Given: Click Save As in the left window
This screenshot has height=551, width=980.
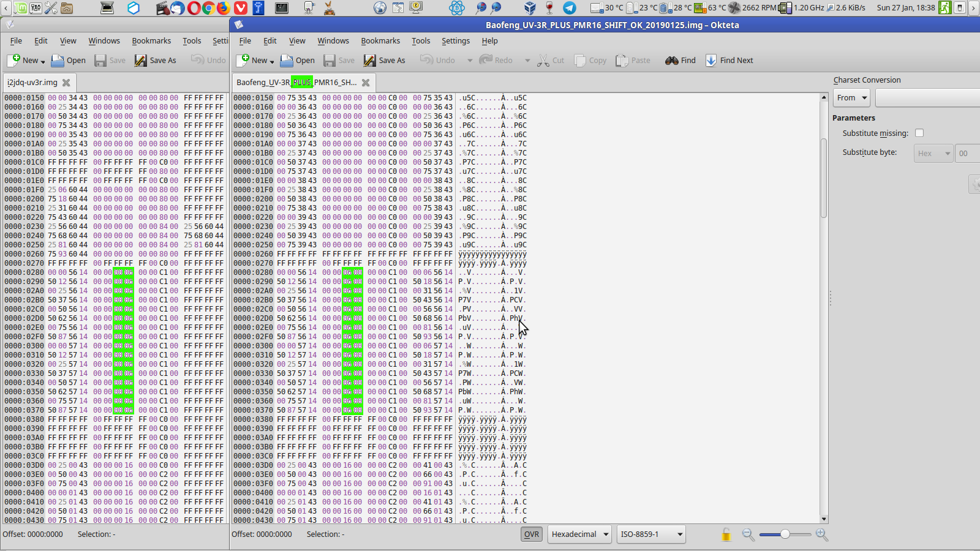Looking at the screenshot, I should pos(156,60).
